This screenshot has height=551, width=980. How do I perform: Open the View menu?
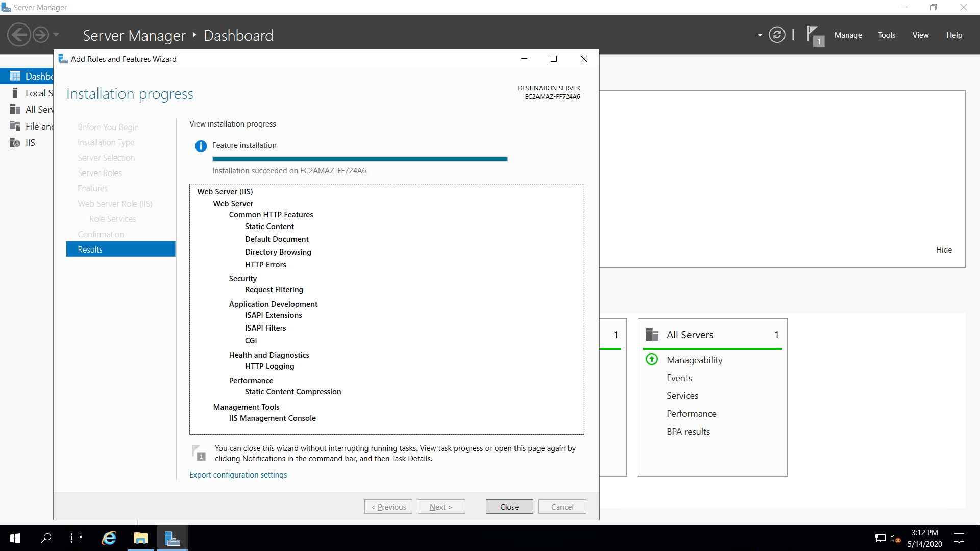click(x=920, y=35)
